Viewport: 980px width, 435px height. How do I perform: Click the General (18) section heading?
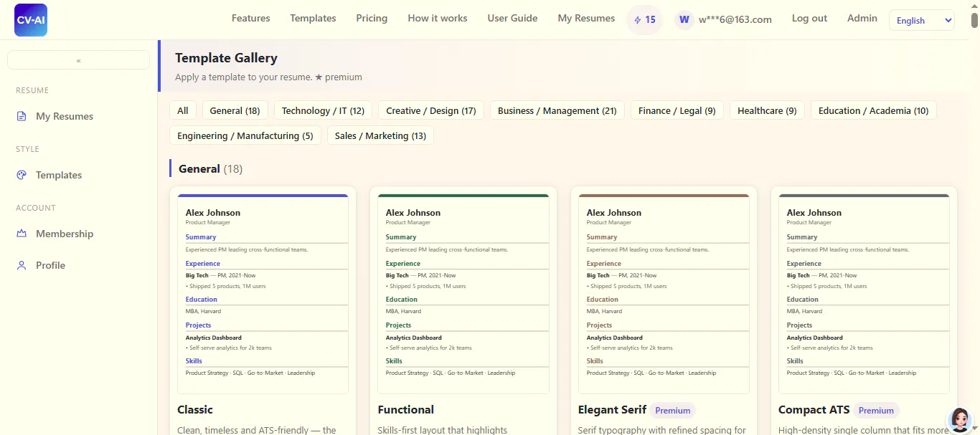coord(210,169)
